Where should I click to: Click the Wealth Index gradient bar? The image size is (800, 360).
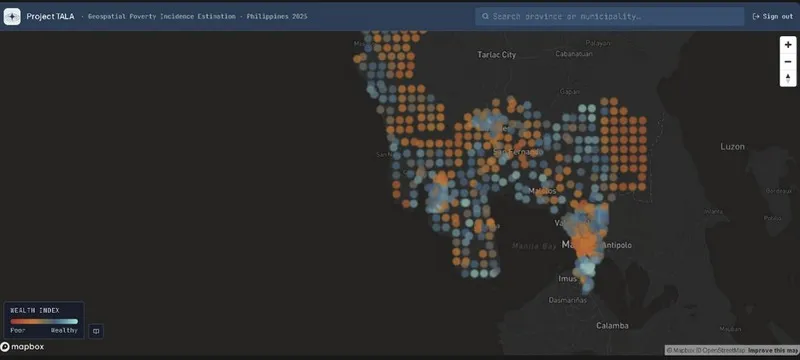tap(44, 321)
